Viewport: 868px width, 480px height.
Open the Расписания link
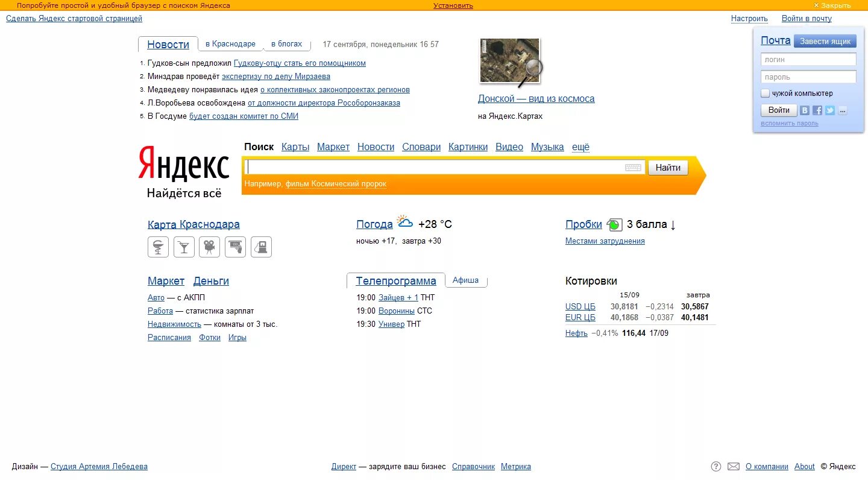[169, 337]
